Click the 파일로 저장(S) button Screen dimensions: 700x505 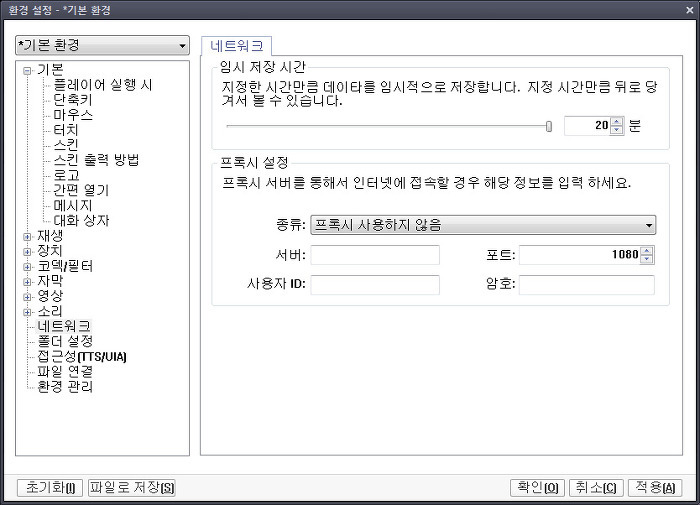(x=132, y=488)
